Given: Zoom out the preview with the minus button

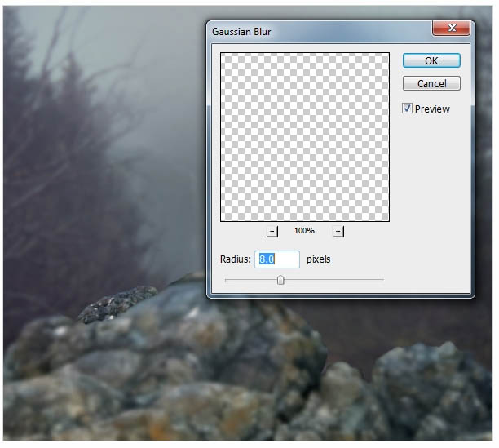Looking at the screenshot, I should [272, 232].
